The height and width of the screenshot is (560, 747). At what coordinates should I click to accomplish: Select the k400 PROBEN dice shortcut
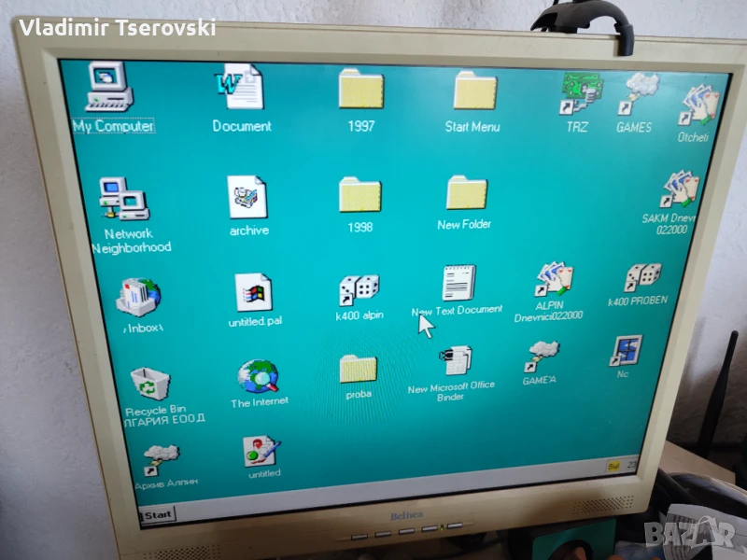[x=641, y=278]
